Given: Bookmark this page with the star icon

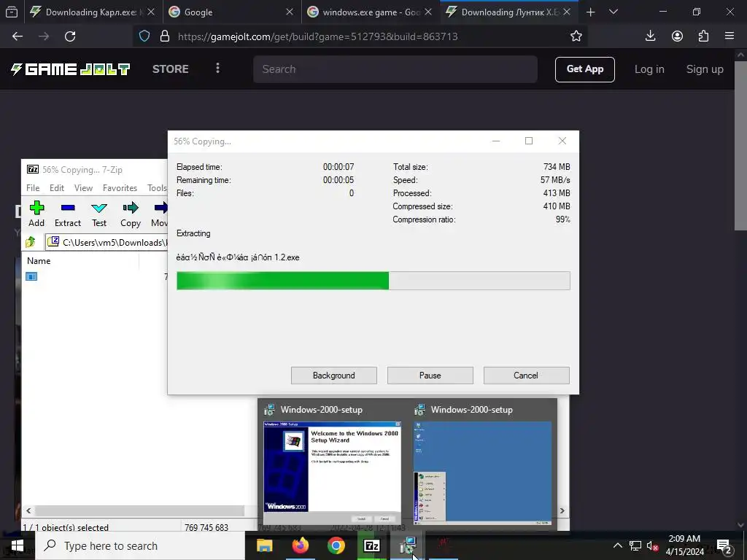Looking at the screenshot, I should point(576,36).
